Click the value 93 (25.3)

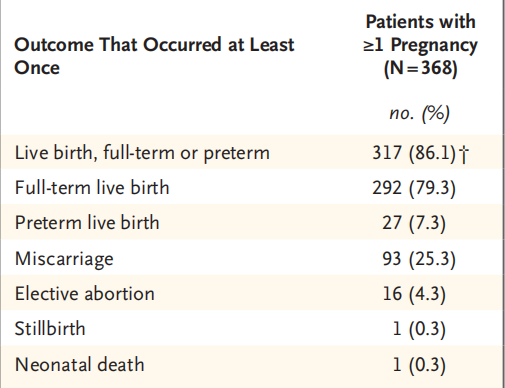coord(419,259)
